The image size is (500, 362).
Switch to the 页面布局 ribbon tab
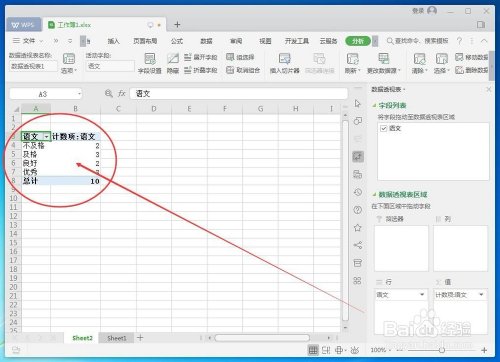tap(145, 41)
